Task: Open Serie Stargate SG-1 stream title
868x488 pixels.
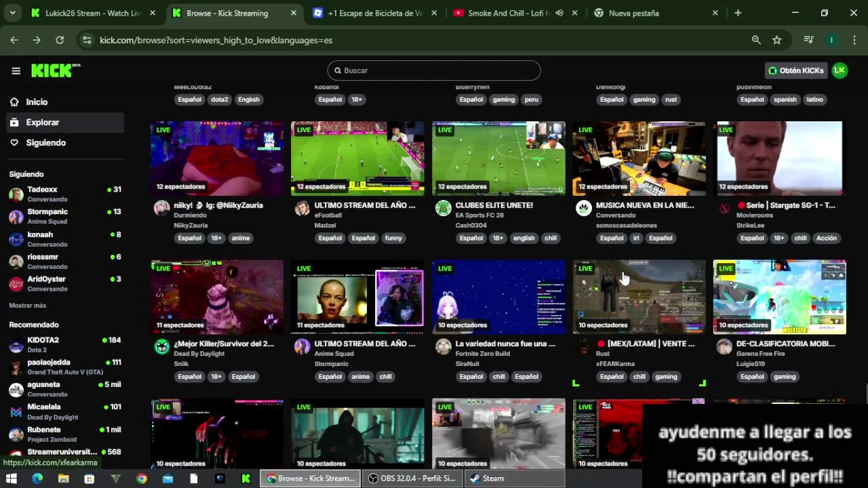Action: tap(786, 205)
